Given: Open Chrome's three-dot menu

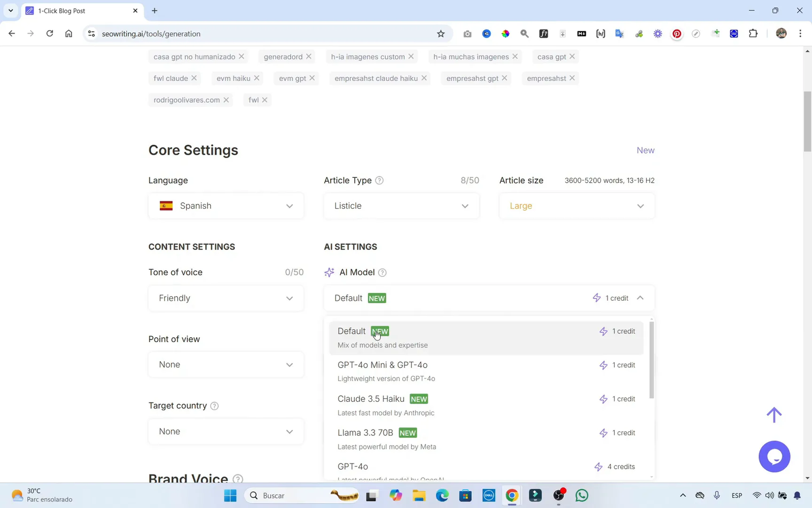Looking at the screenshot, I should tap(800, 34).
